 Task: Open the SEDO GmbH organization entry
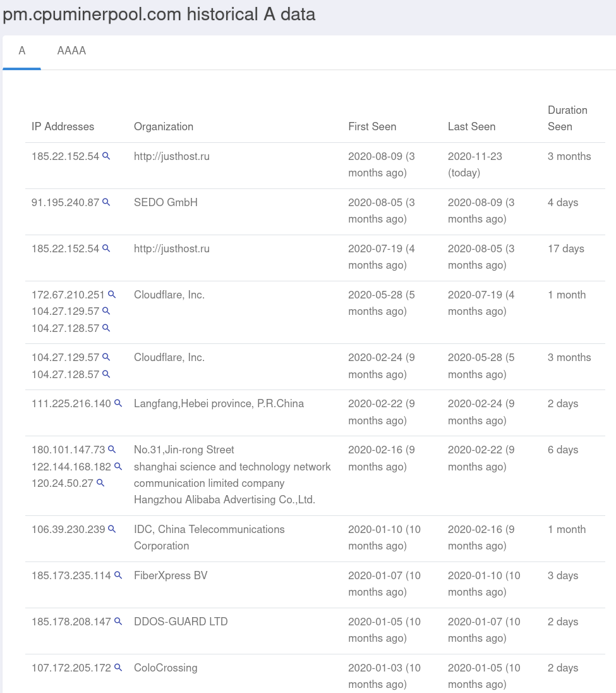166,202
